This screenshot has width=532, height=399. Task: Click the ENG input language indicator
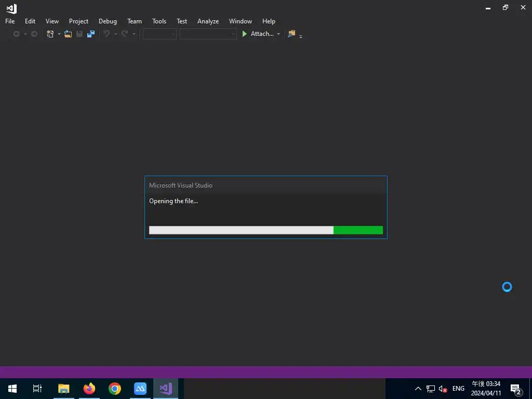[458, 389]
